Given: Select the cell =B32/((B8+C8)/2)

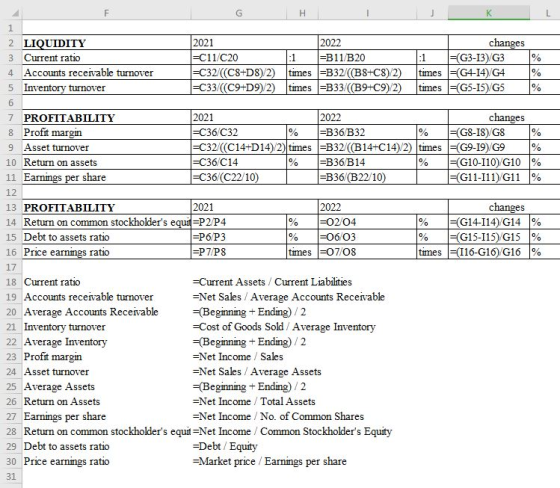Looking at the screenshot, I should pos(368,73).
